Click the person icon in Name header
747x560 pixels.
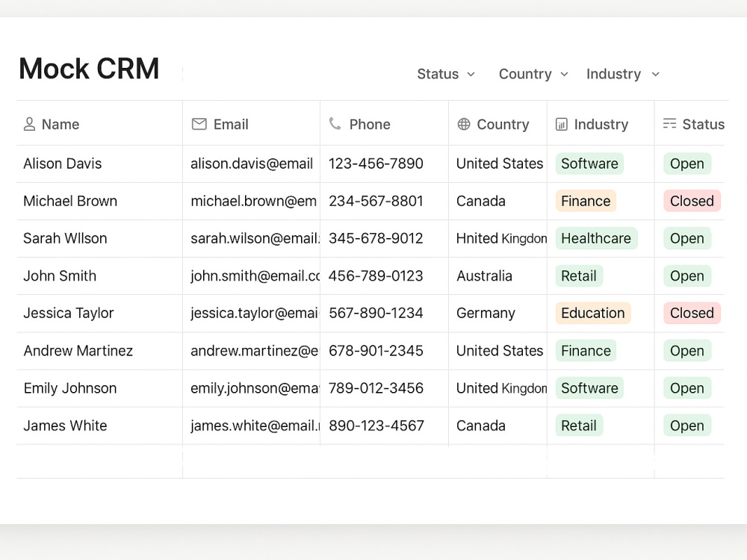click(x=30, y=124)
